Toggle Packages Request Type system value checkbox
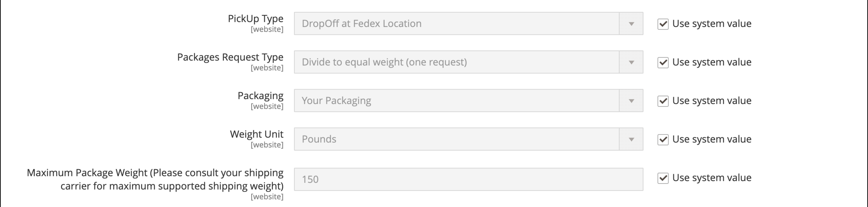The width and height of the screenshot is (868, 207). [x=663, y=62]
